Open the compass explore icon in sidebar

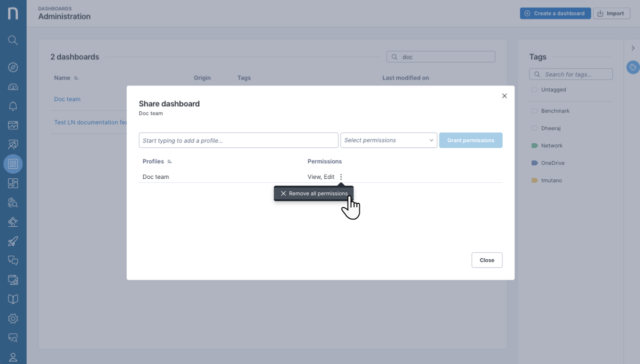(13, 67)
